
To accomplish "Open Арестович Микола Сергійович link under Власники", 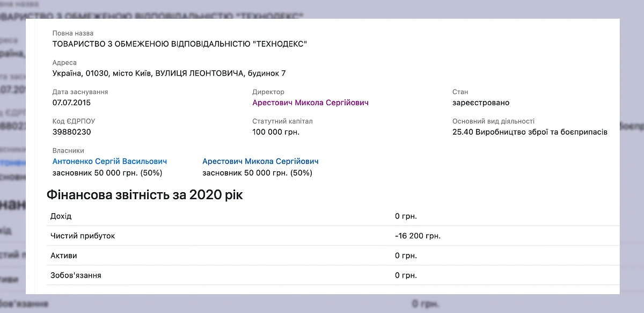I will (x=260, y=161).
